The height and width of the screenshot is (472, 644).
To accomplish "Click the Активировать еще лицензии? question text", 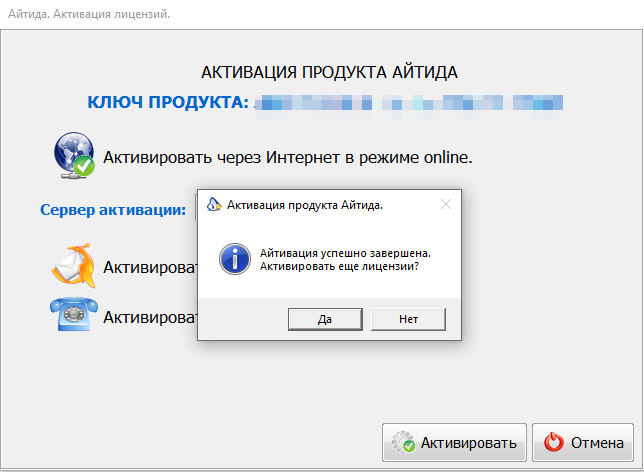I will tap(339, 266).
